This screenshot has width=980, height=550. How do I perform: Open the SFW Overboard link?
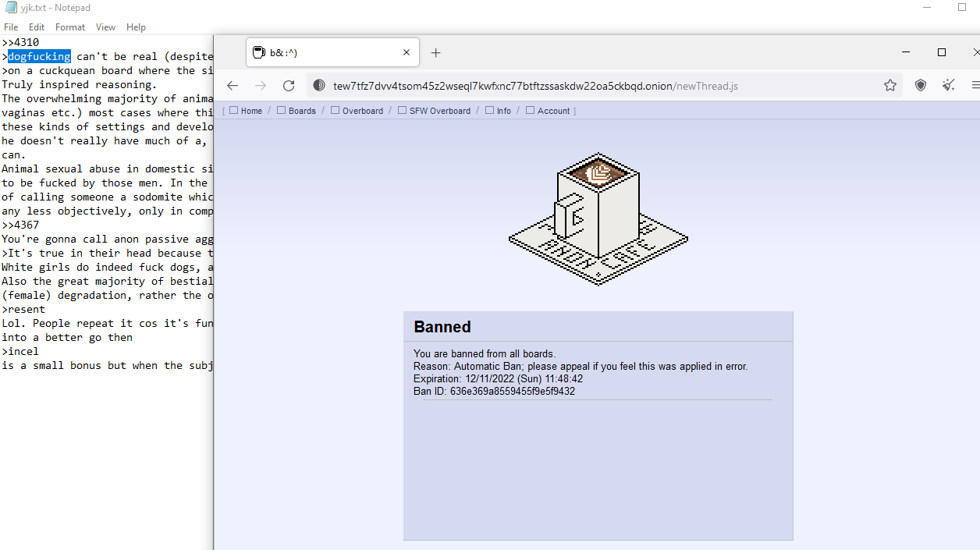[440, 111]
